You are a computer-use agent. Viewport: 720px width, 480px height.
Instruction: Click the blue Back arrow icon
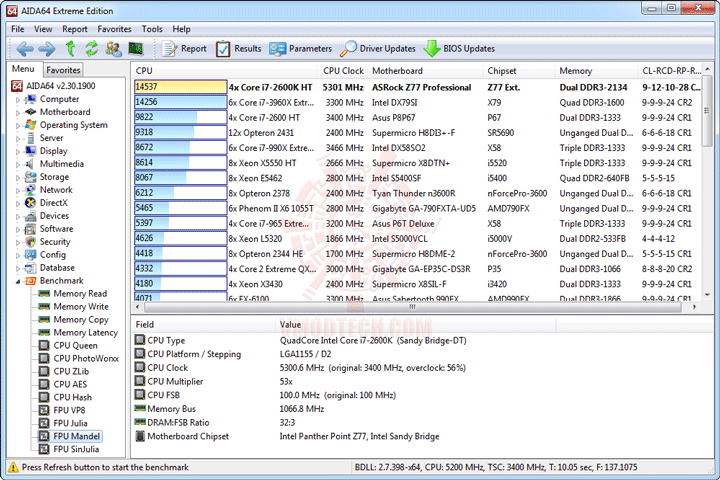(x=25, y=49)
